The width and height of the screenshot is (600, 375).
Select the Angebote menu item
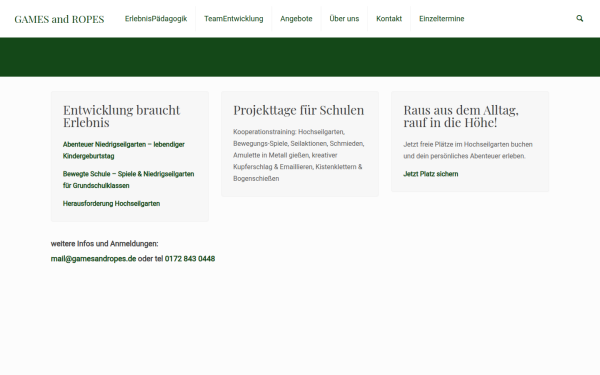(296, 19)
